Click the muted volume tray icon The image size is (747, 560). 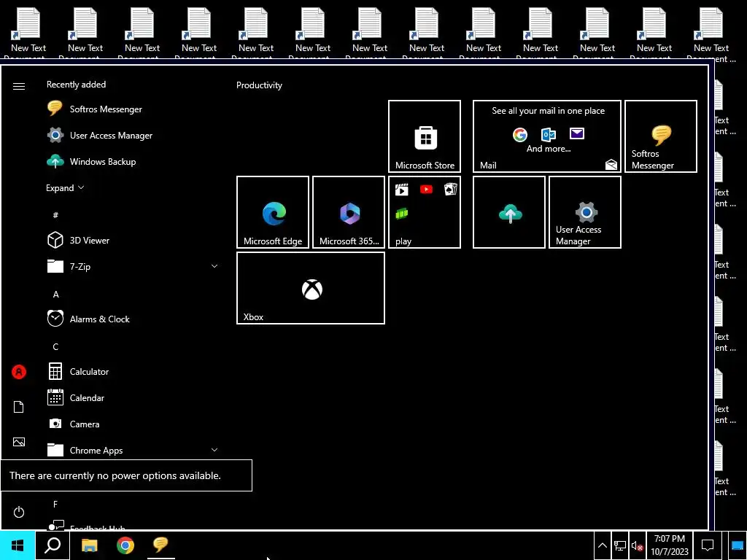pos(637,546)
